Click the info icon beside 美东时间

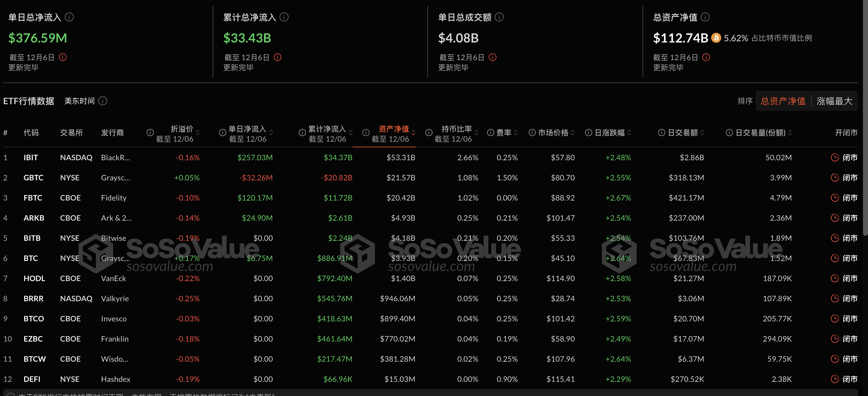click(103, 101)
